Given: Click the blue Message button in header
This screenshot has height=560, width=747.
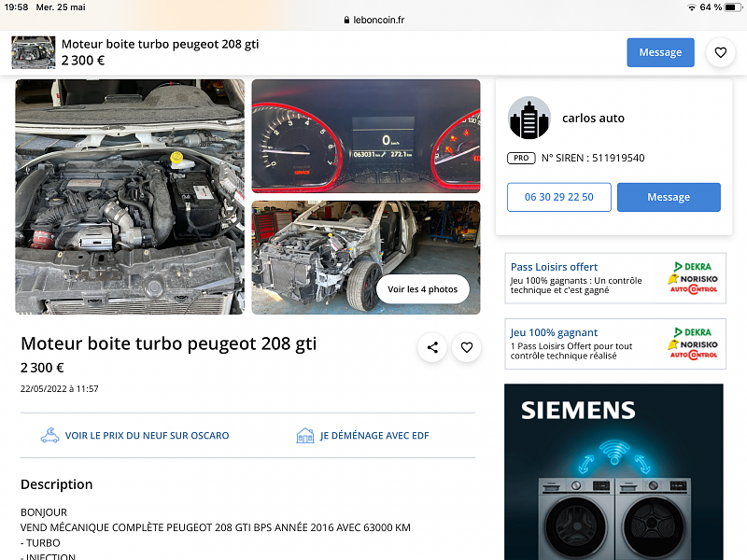Looking at the screenshot, I should coord(660,52).
